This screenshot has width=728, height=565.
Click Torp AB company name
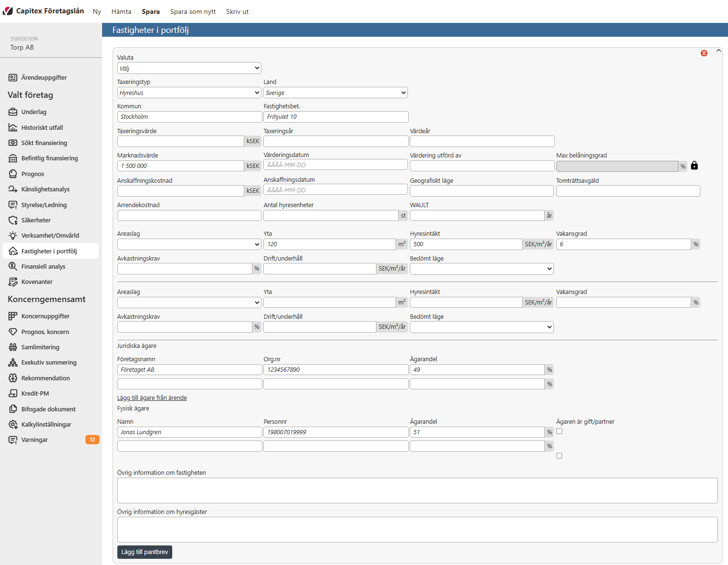tap(22, 47)
